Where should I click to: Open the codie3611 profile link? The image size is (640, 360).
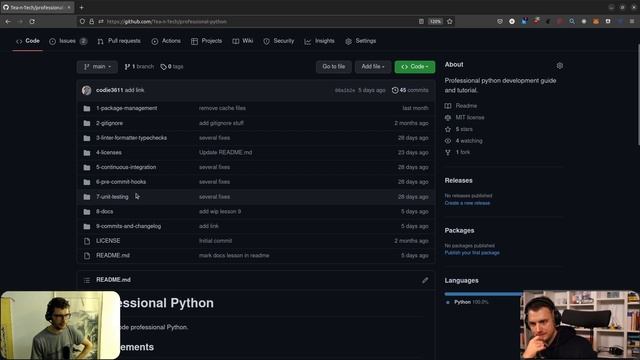coord(109,90)
